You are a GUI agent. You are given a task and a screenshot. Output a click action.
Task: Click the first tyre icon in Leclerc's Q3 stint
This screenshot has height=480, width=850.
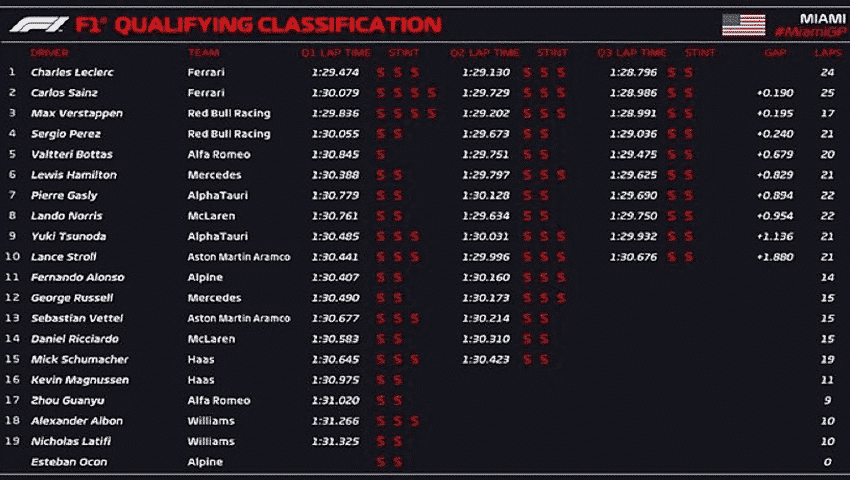tap(672, 72)
